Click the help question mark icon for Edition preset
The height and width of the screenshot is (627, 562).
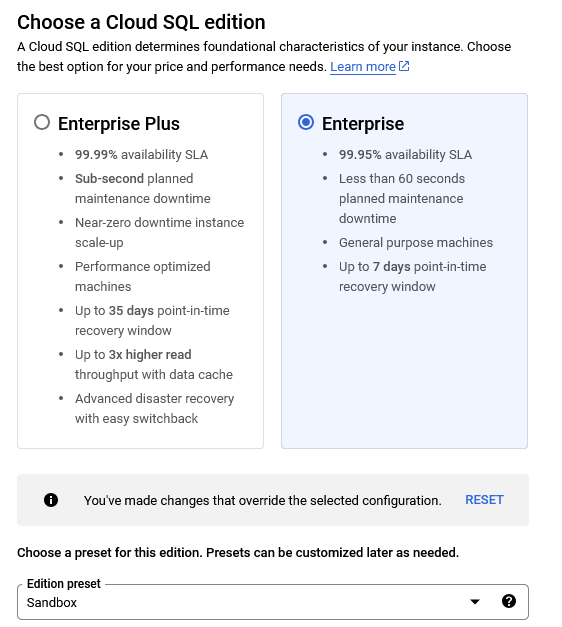(x=509, y=601)
